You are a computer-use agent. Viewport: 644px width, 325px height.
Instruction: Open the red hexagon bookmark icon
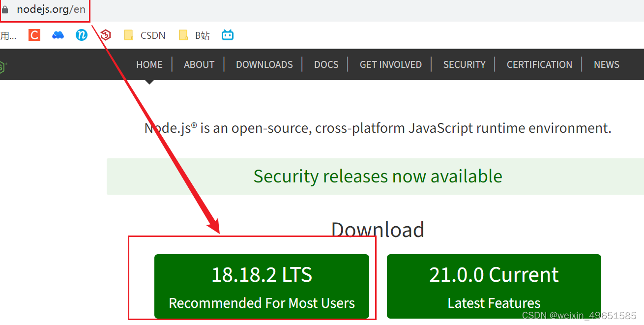click(106, 35)
